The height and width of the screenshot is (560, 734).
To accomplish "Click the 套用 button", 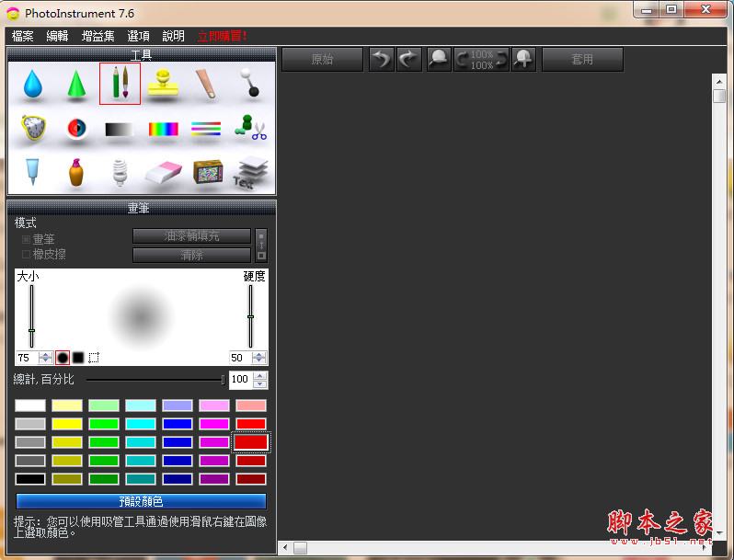I will (x=582, y=60).
